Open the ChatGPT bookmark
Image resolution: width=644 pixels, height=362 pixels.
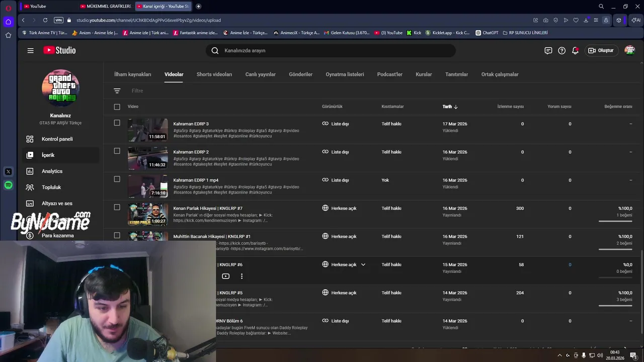pos(487,33)
